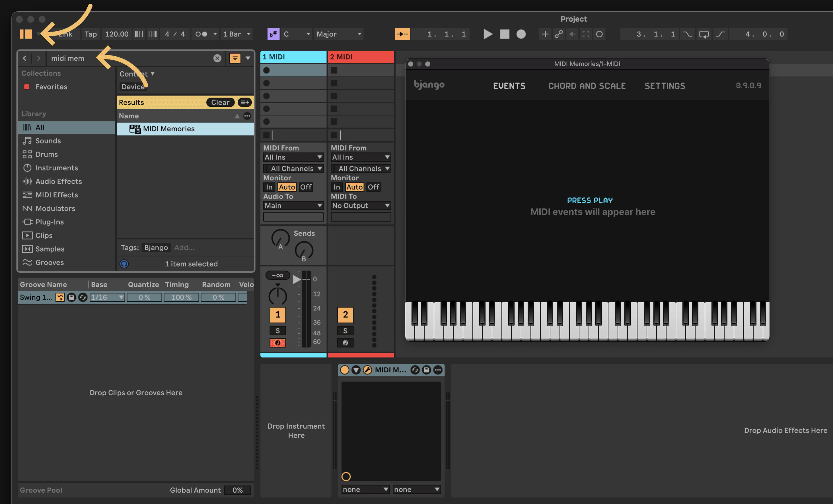
Task: Open the Favorites collection
Action: 52,87
